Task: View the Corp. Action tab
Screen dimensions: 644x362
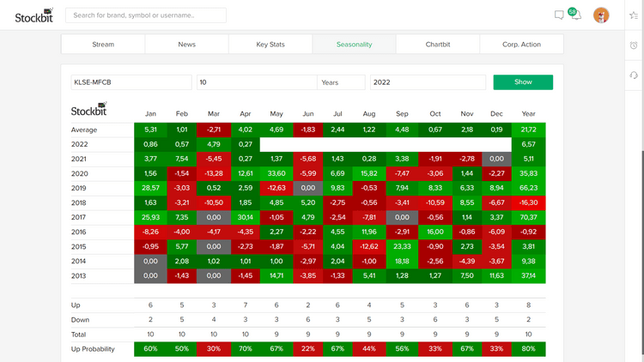Action: tap(521, 45)
